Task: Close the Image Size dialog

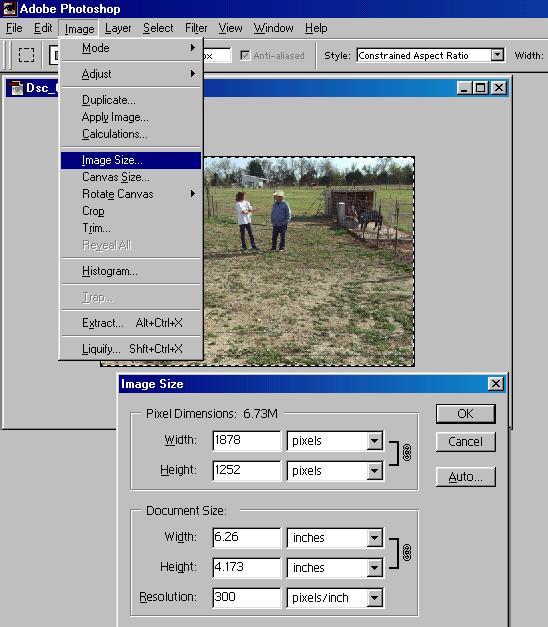Action: [x=496, y=384]
